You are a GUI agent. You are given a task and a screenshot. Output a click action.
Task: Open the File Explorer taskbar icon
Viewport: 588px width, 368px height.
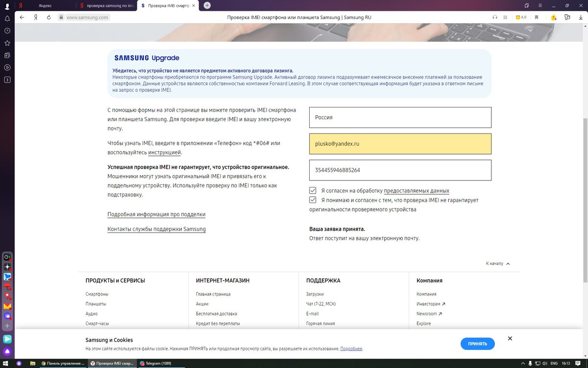pyautogui.click(x=32, y=363)
